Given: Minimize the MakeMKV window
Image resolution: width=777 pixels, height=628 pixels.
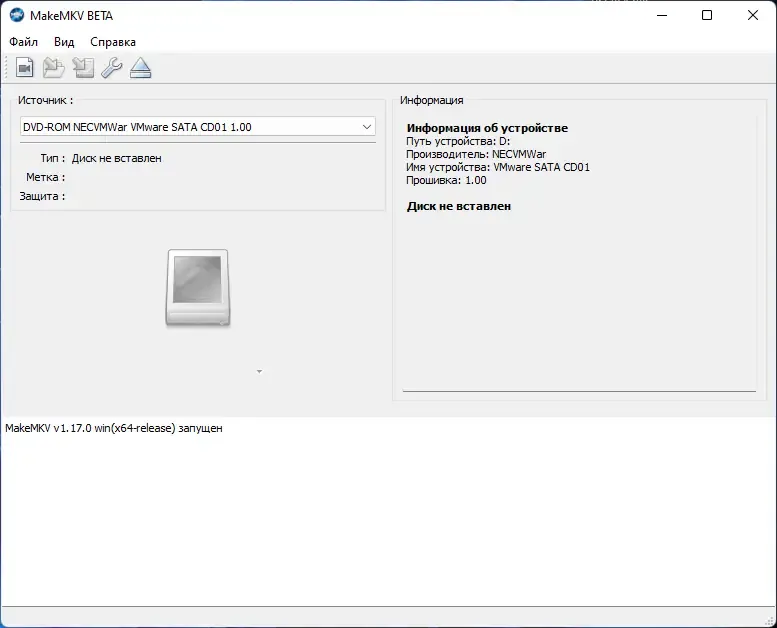Looking at the screenshot, I should (662, 15).
